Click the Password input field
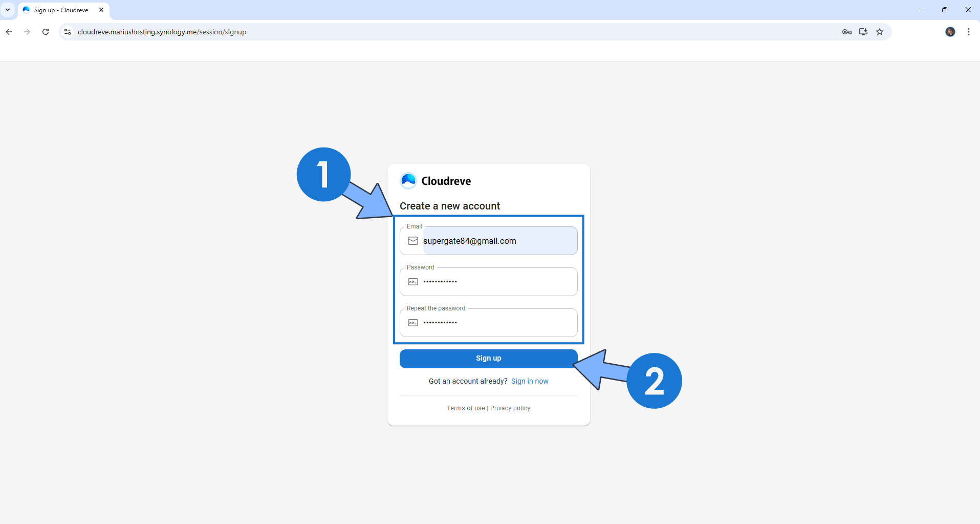 [489, 282]
